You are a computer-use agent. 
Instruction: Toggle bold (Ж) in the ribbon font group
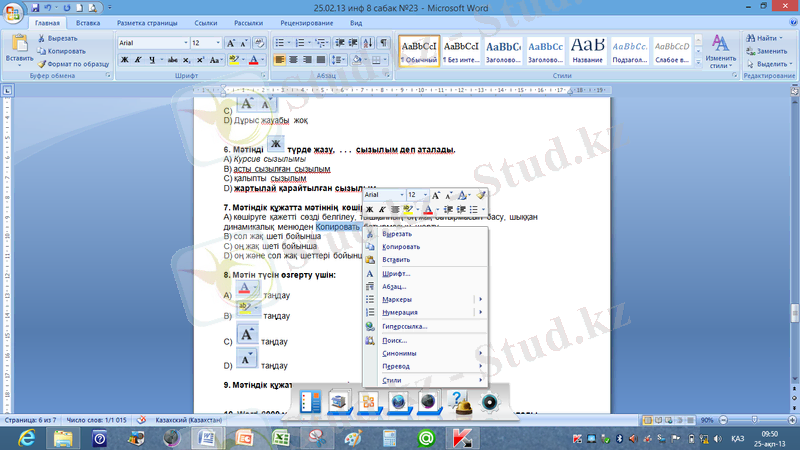(x=124, y=60)
